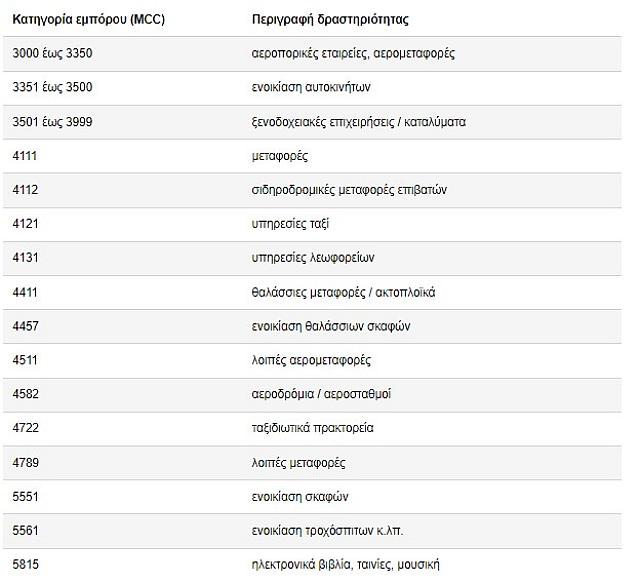Select 'ενοικίαση θαλάσσιων σκαφών' description
Image resolution: width=640 pixels, height=582 pixels.
[x=331, y=326]
